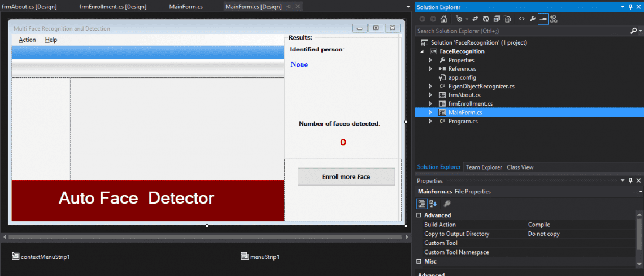This screenshot has width=644, height=276.
Task: Expand the frmAbout.cs tree node
Action: click(x=430, y=95)
